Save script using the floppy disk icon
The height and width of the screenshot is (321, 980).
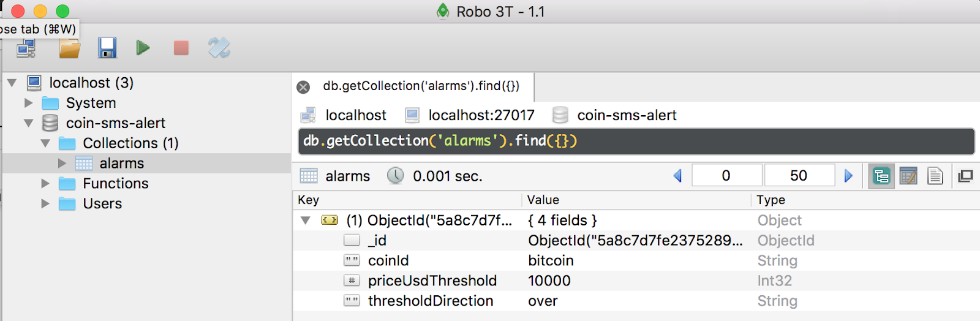coord(107,48)
